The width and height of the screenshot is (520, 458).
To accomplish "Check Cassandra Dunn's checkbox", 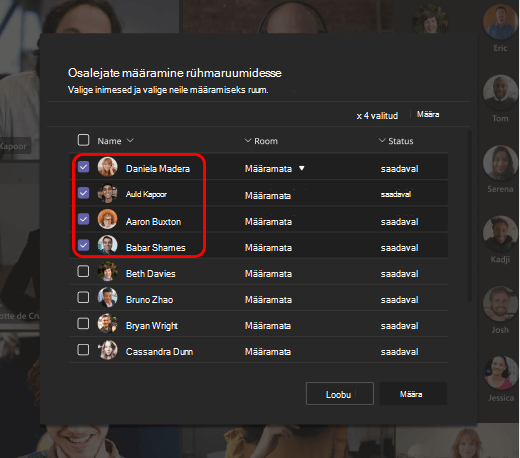I will (x=83, y=350).
